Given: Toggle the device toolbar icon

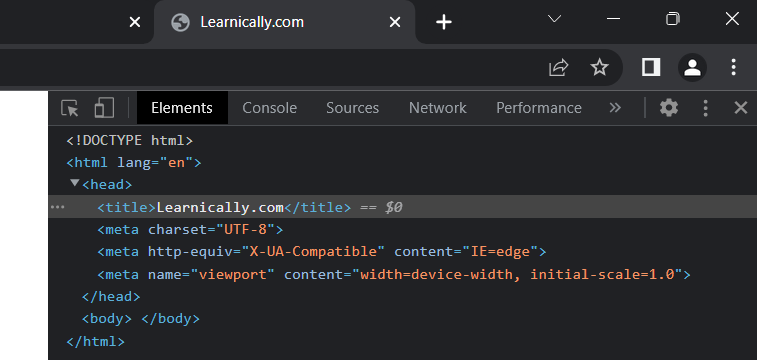Looking at the screenshot, I should 104,108.
